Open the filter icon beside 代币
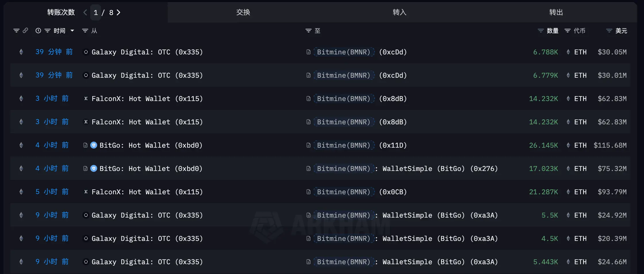This screenshot has width=644, height=274. click(x=568, y=31)
